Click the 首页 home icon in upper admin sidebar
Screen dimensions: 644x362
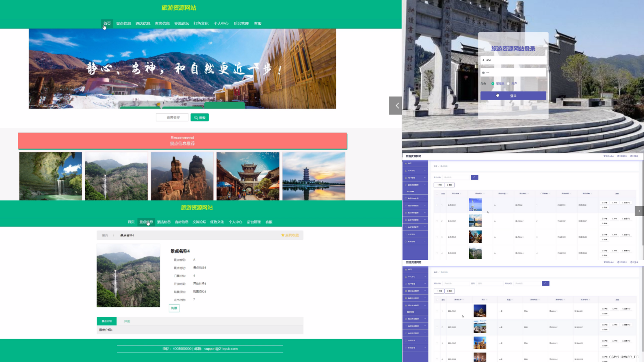(406, 164)
